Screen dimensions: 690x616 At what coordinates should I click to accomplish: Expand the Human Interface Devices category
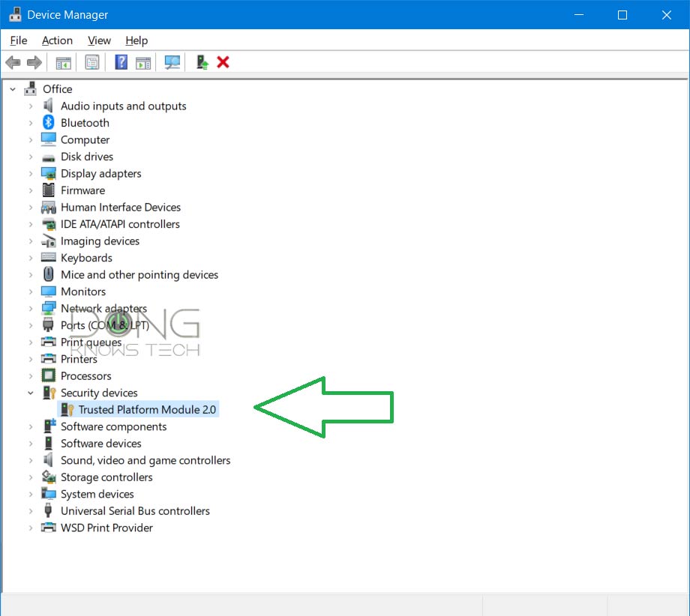pyautogui.click(x=30, y=207)
